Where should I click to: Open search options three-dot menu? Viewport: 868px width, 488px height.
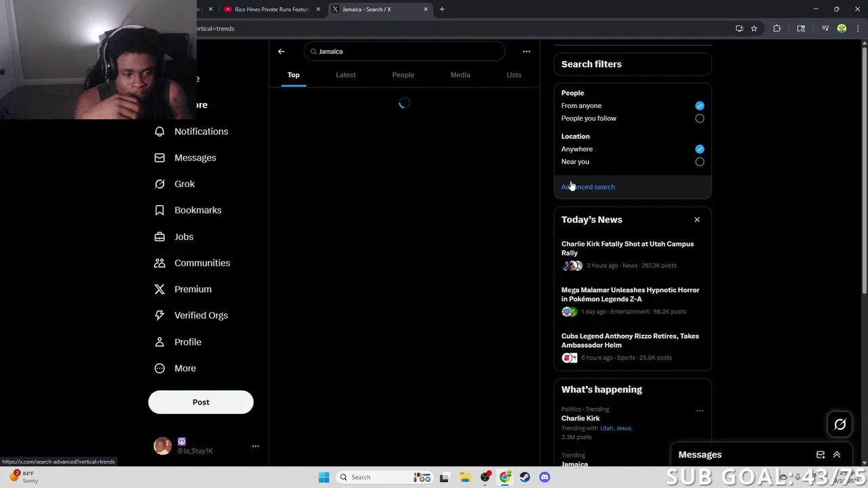click(x=526, y=52)
